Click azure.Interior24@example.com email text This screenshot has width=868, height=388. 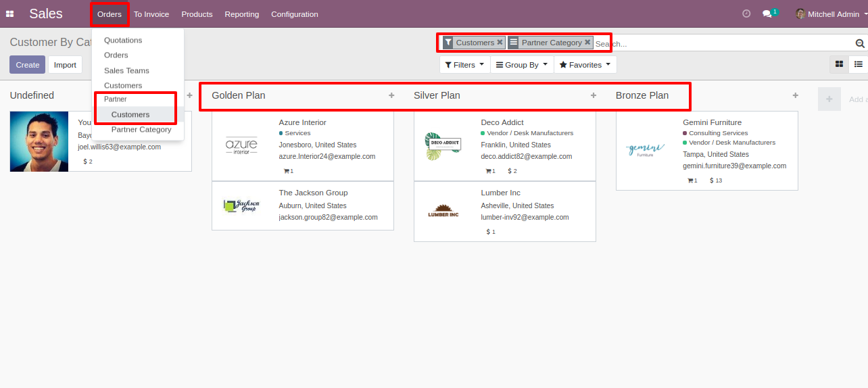click(327, 156)
